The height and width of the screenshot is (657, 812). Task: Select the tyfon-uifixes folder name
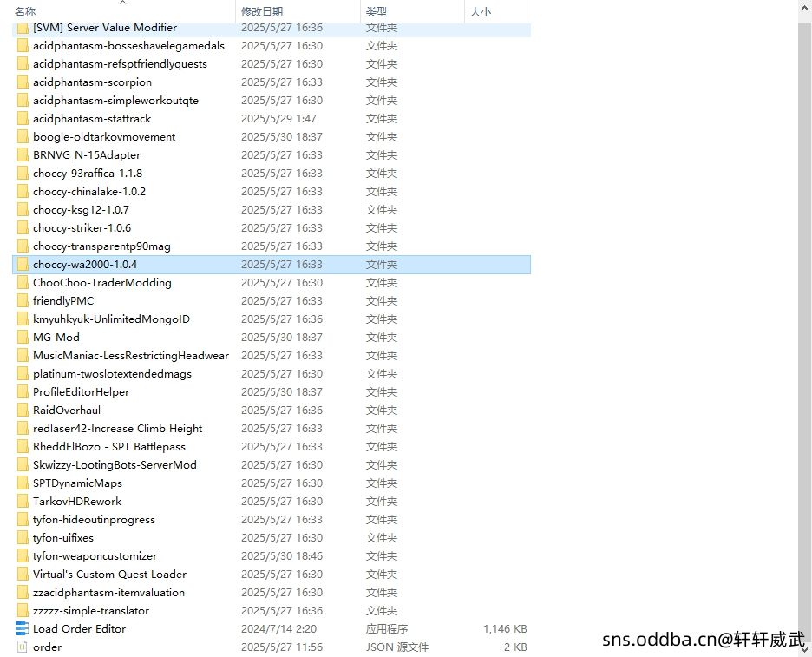63,538
